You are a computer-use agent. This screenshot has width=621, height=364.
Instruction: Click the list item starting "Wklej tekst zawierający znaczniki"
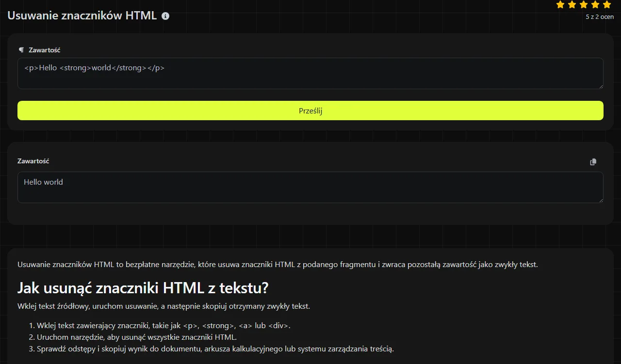163,326
